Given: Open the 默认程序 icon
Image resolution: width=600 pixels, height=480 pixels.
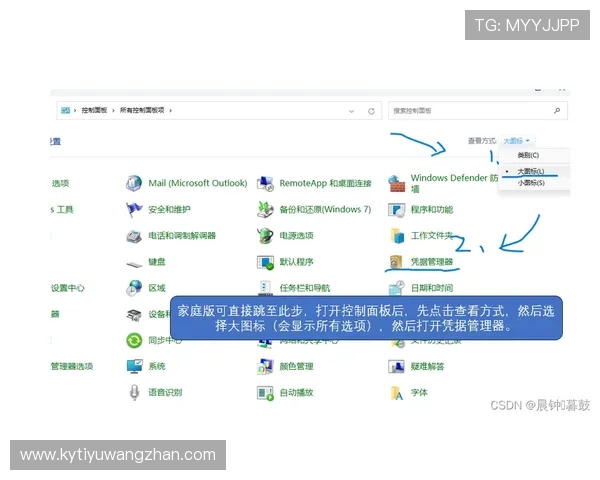Looking at the screenshot, I should click(x=265, y=262).
